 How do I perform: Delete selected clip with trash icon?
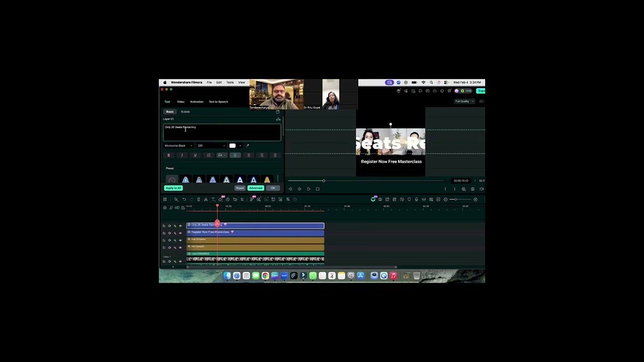(x=198, y=200)
